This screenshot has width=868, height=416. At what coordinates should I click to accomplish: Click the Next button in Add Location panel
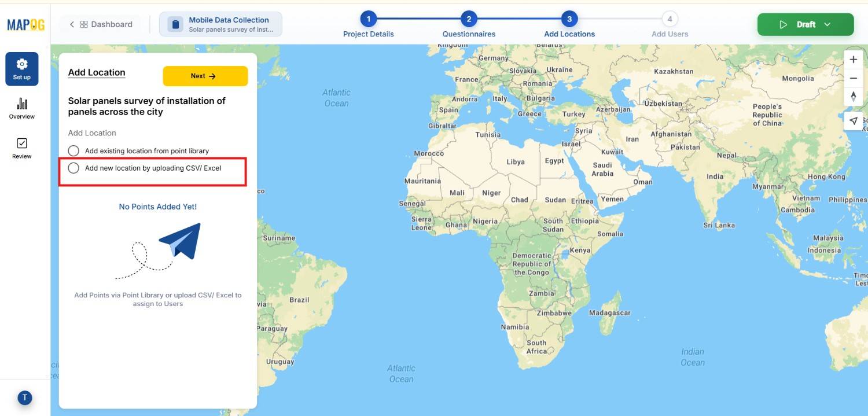pos(205,76)
